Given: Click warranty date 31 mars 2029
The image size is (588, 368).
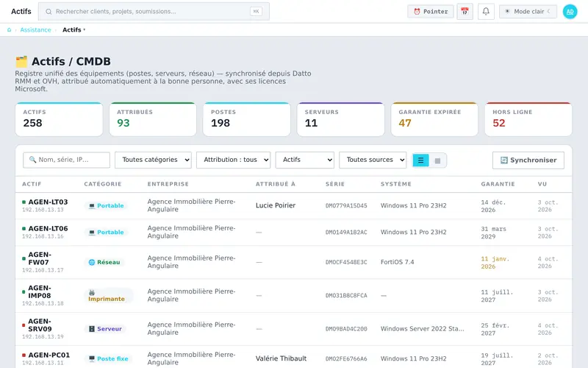Looking at the screenshot, I should pos(493,233).
